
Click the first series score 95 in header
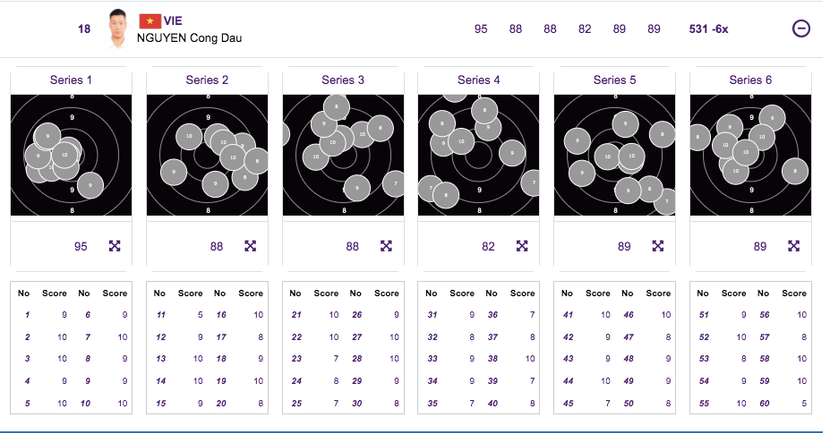pos(481,29)
